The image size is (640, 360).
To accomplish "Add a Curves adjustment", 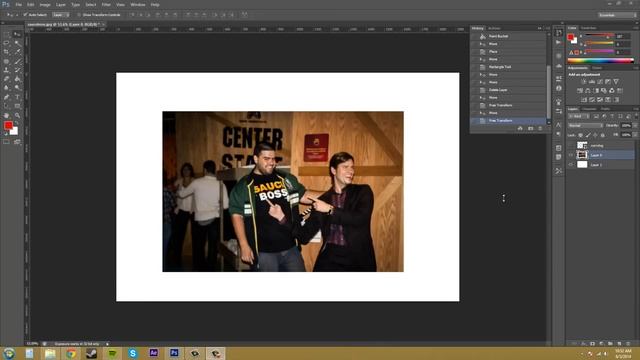I will (600, 82).
